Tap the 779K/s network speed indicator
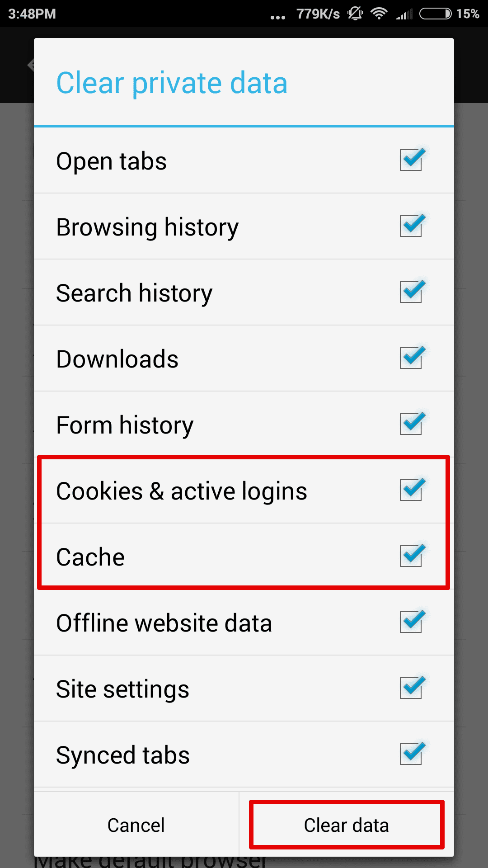488x868 pixels. coord(317,14)
